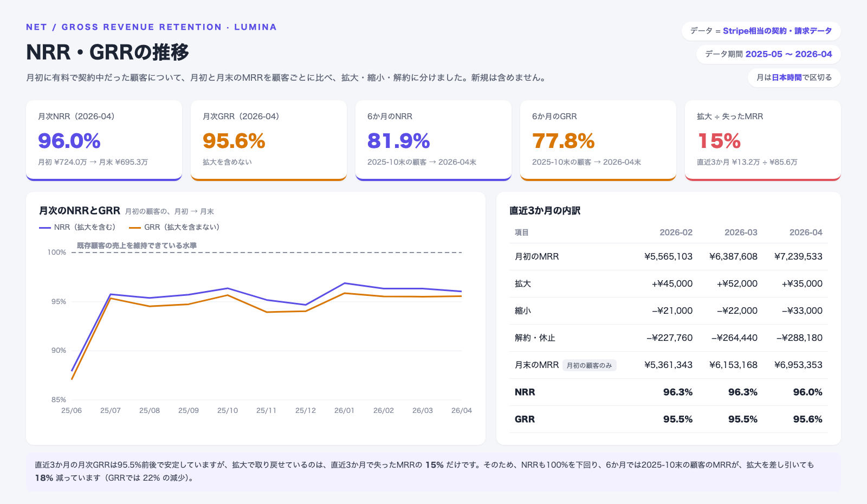Select the 6か月のNRR 81.9% figure
867x504 pixels.
(399, 141)
